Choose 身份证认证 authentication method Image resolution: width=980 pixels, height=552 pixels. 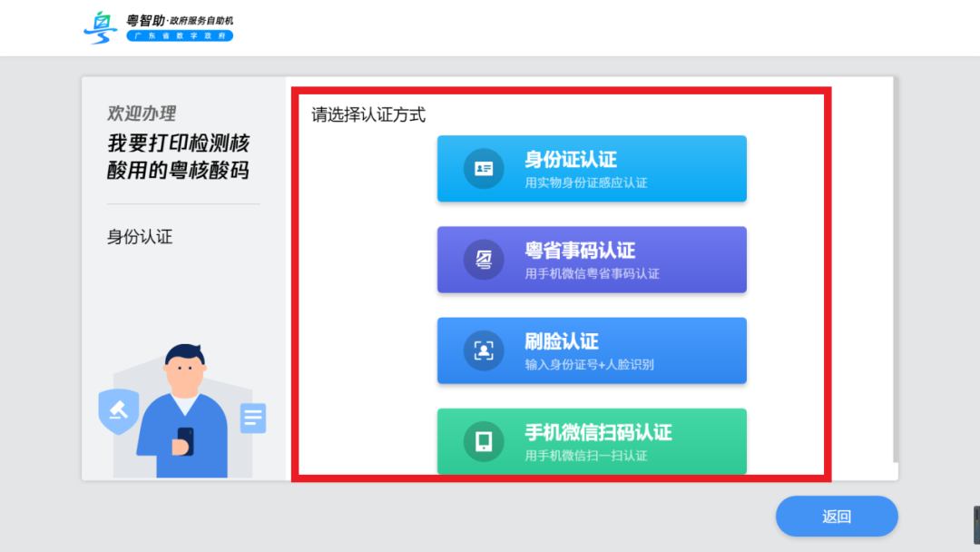[x=592, y=169]
